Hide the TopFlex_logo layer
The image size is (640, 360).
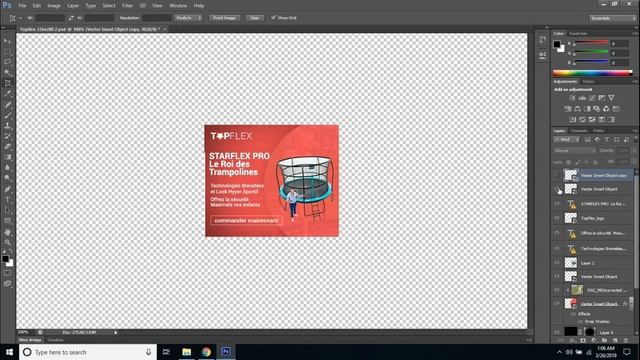[557, 218]
